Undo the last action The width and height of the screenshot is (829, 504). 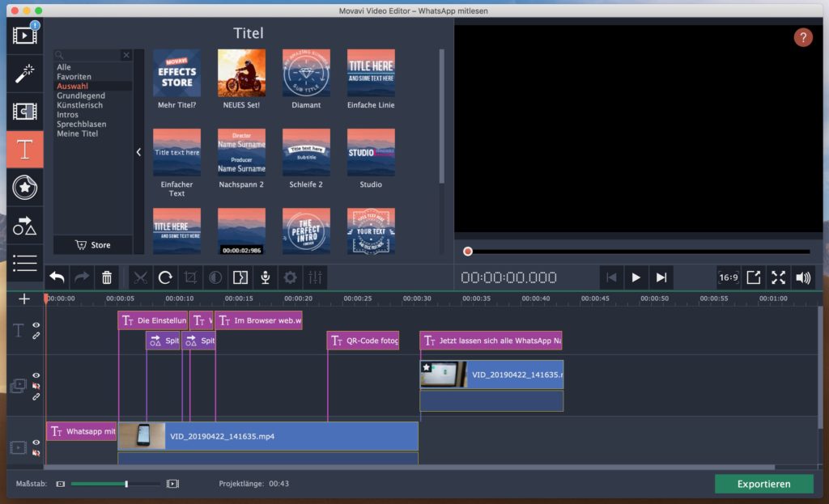tap(57, 277)
